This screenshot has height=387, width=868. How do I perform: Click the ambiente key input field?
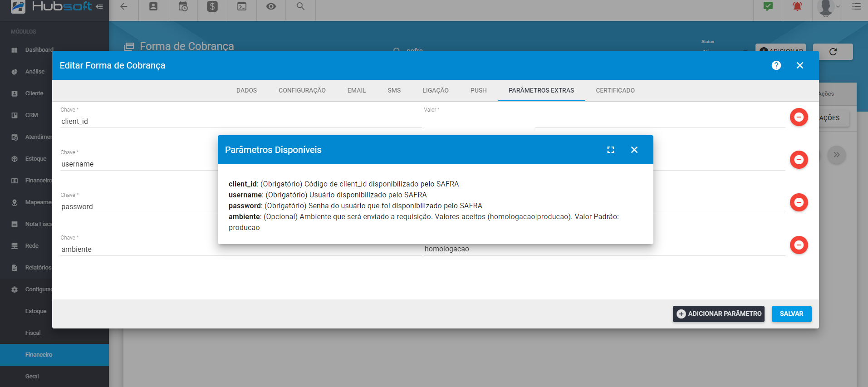(x=241, y=250)
